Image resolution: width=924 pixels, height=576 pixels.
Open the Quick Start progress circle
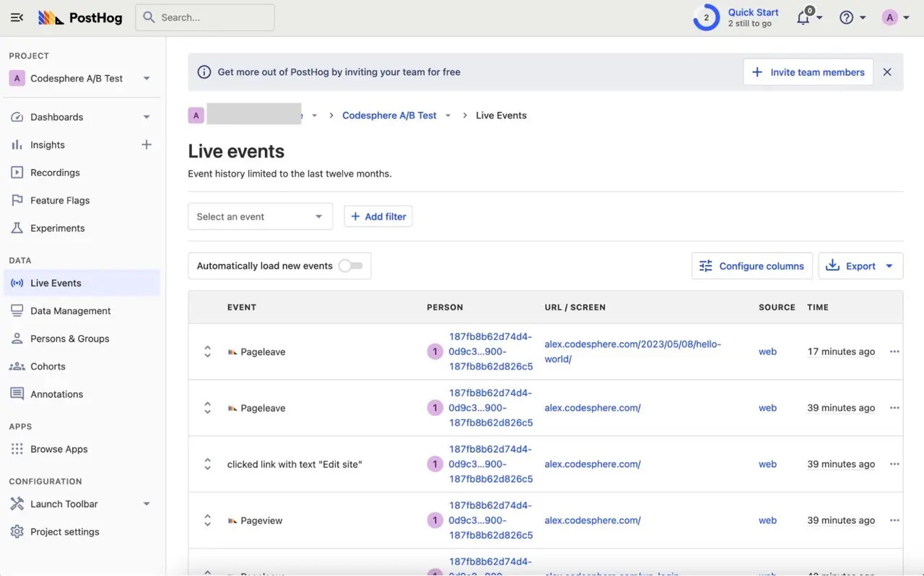(x=706, y=18)
